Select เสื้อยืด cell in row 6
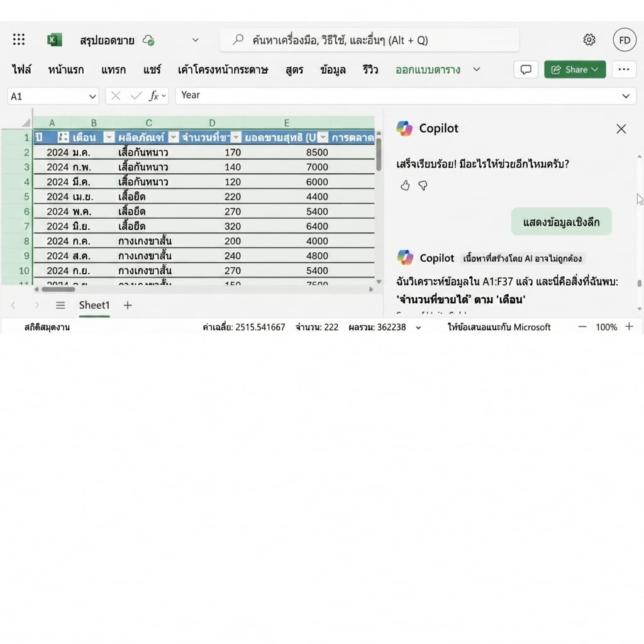Screen dimensions: 644x644 pyautogui.click(x=148, y=211)
